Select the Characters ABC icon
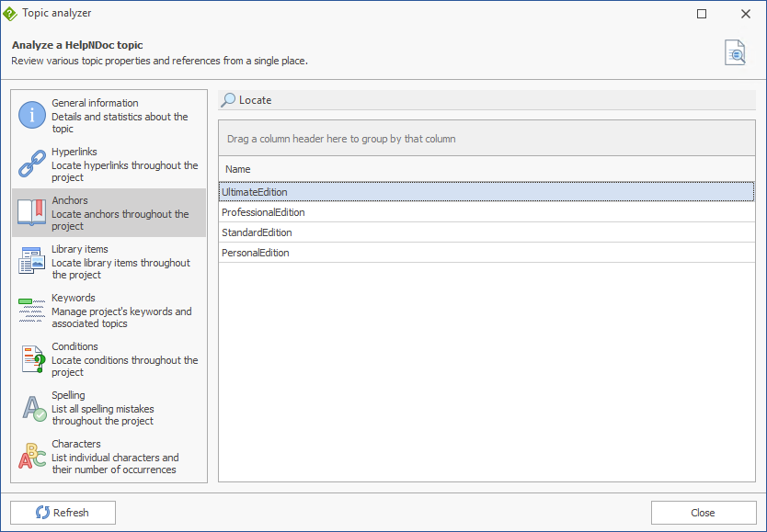This screenshot has height=532, width=767. pyautogui.click(x=32, y=457)
